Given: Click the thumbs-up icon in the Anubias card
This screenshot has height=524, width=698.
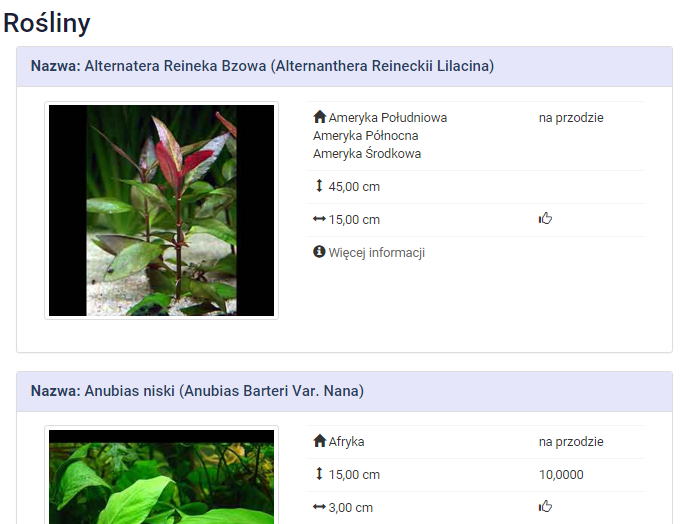Looking at the screenshot, I should click(x=545, y=506).
